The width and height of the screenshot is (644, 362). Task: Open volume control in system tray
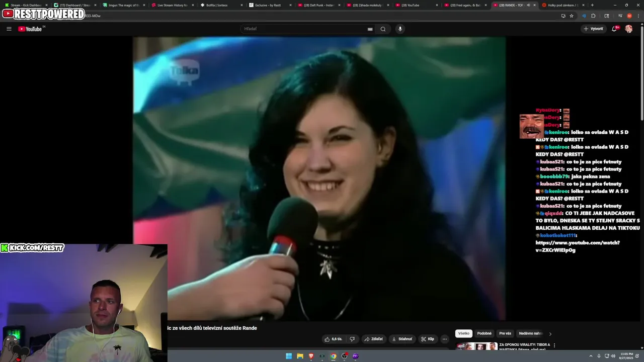tap(613, 356)
